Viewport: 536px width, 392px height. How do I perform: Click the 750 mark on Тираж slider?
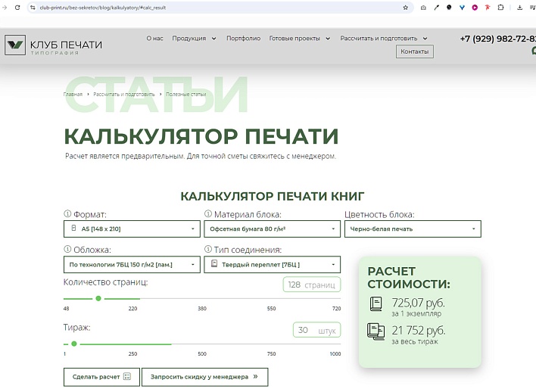pyautogui.click(x=271, y=353)
